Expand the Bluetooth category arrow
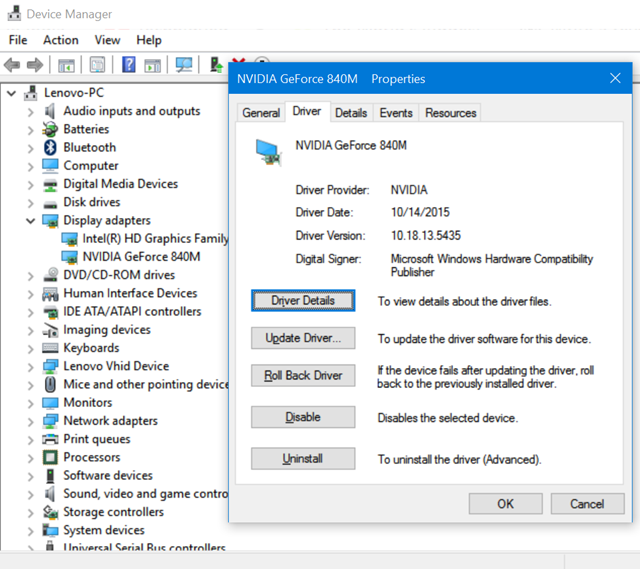 [x=31, y=148]
